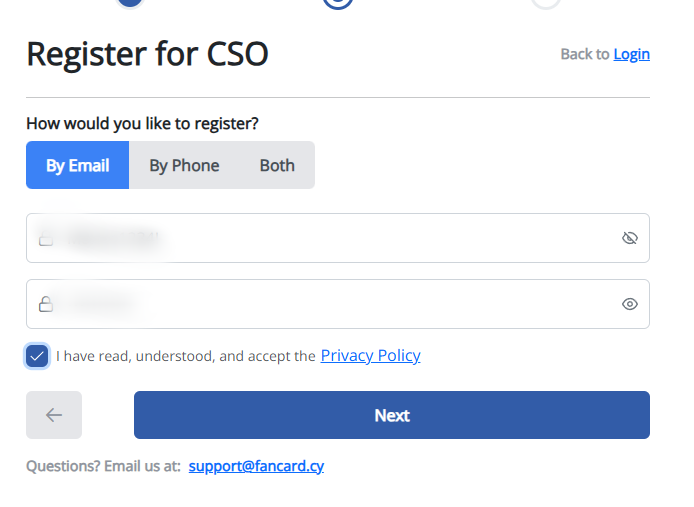The height and width of the screenshot is (507, 694).
Task: Click the 'How would you like to register?' label
Action: click(x=142, y=124)
